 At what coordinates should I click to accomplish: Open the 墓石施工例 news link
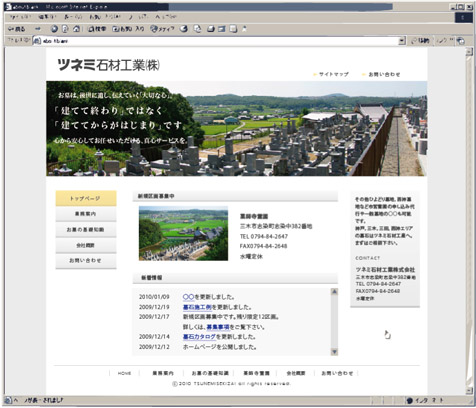[x=197, y=307]
